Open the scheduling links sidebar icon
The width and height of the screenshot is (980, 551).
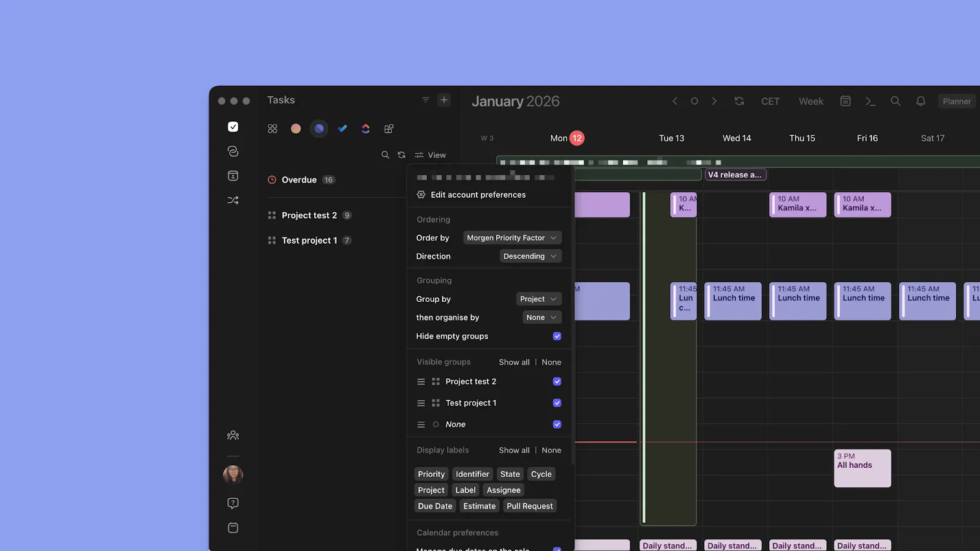click(x=233, y=151)
